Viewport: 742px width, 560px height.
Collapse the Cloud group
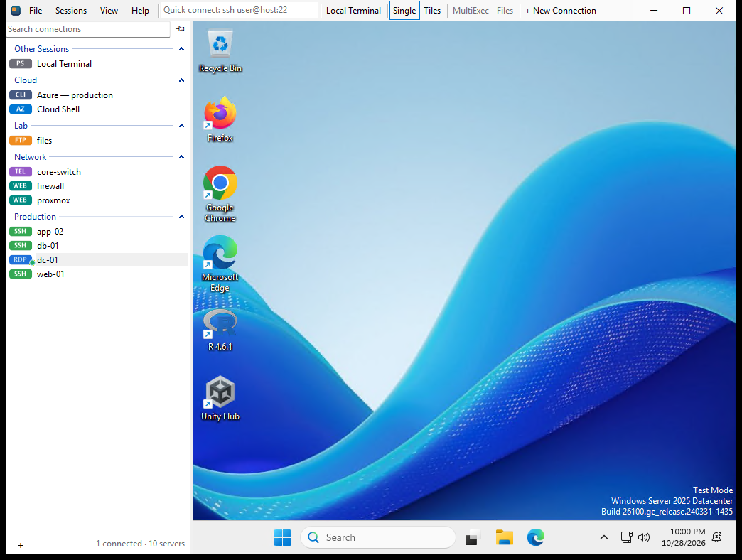click(x=181, y=80)
